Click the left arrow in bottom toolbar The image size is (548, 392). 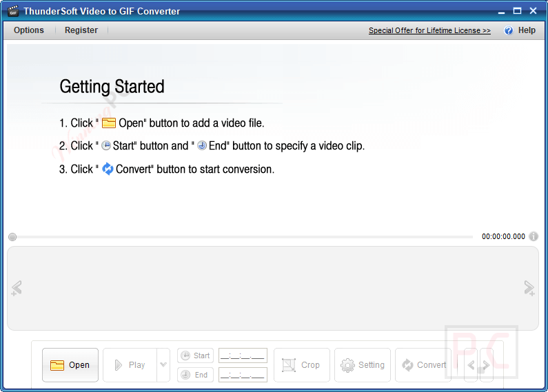pyautogui.click(x=471, y=365)
